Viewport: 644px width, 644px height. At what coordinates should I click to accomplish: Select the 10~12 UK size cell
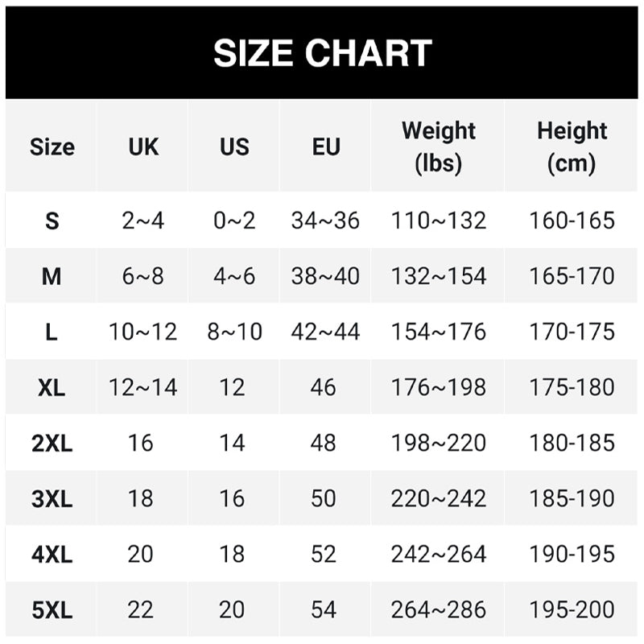point(143,332)
